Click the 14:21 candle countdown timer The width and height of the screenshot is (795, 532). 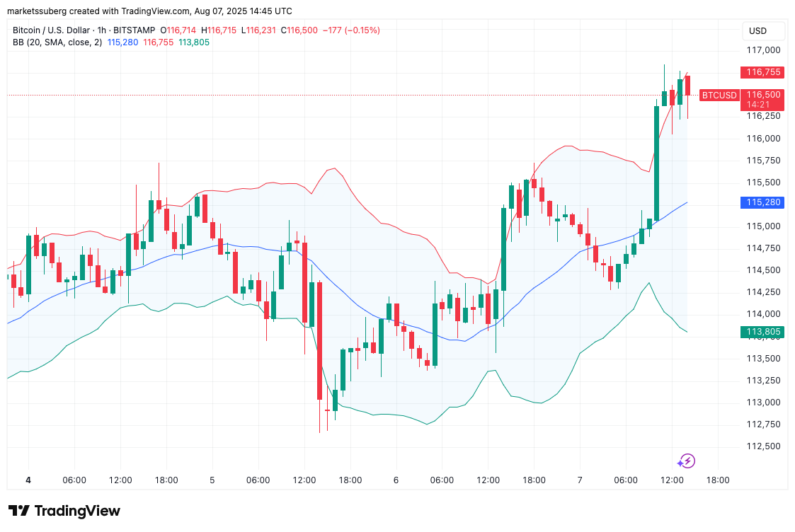[x=763, y=105]
